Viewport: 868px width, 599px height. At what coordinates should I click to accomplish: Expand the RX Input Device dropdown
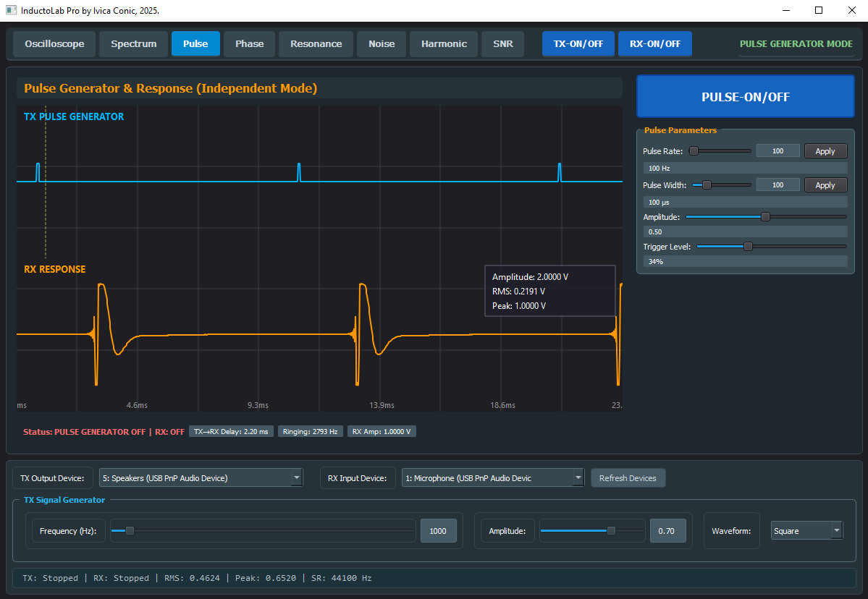pyautogui.click(x=492, y=478)
